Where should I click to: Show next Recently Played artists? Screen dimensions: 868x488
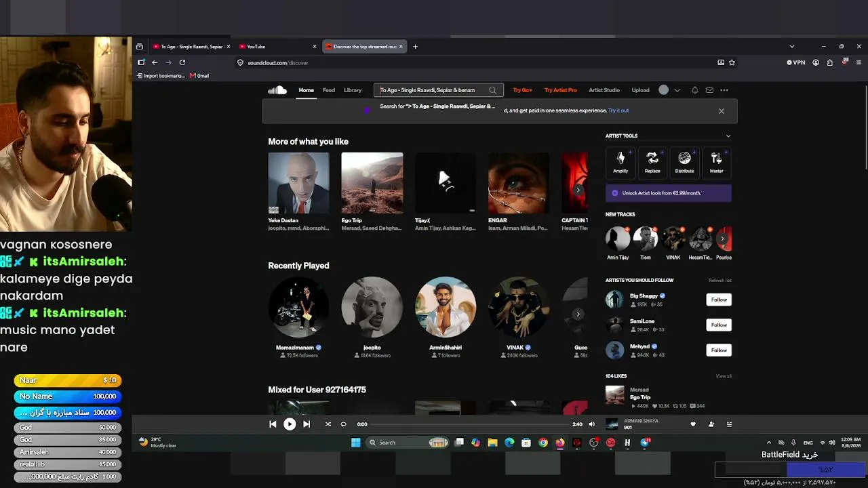tap(578, 314)
